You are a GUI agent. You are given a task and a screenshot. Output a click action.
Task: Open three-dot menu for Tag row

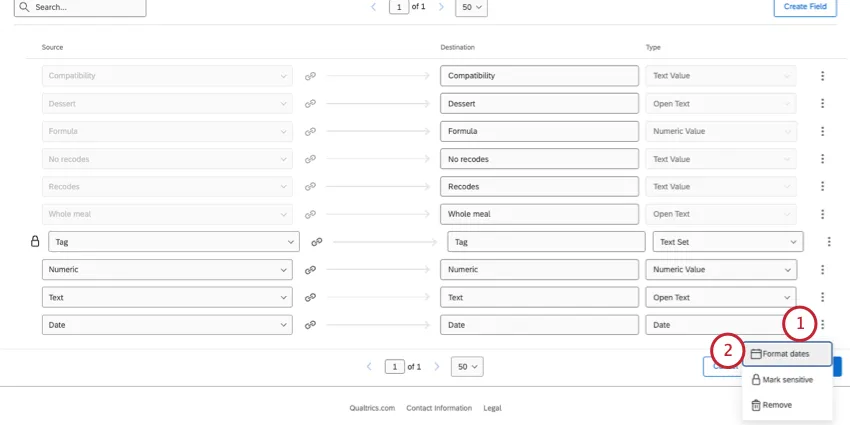click(x=829, y=241)
